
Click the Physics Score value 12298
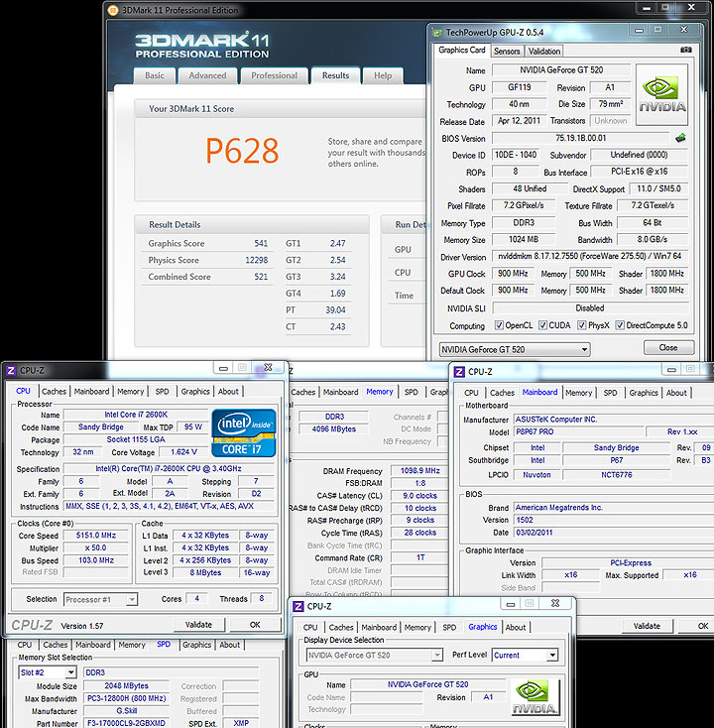(257, 260)
